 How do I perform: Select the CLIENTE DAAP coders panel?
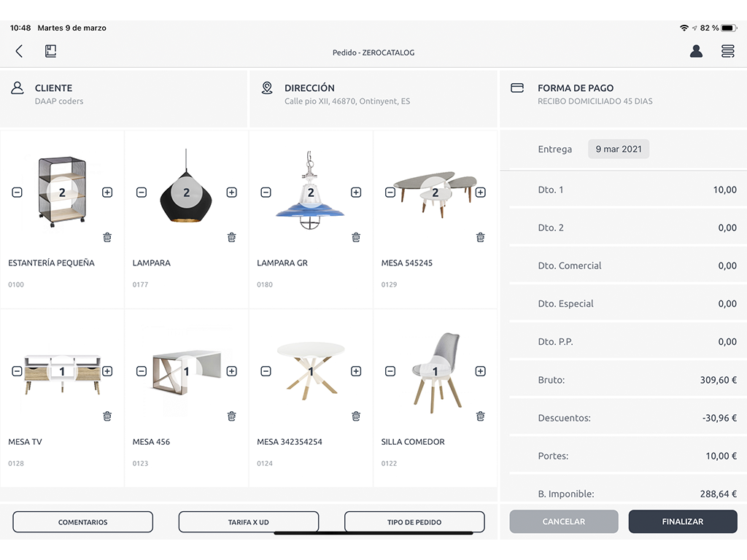(124, 98)
